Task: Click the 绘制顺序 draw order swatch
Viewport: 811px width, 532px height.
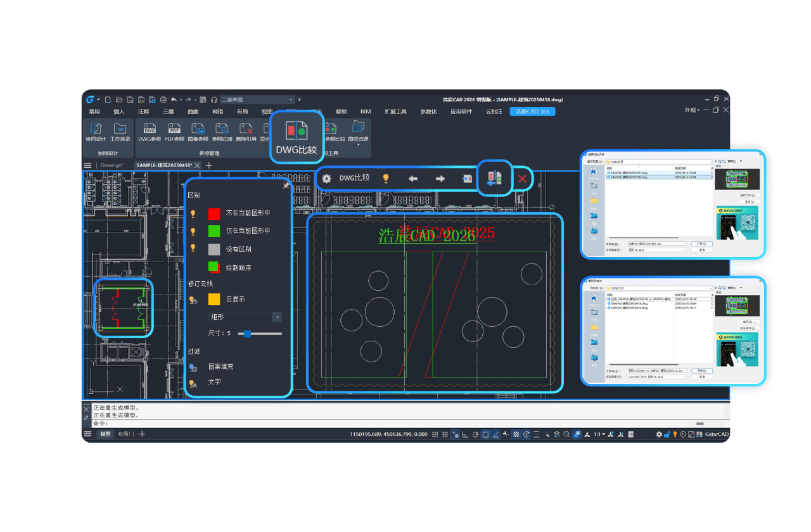Action: [x=214, y=267]
